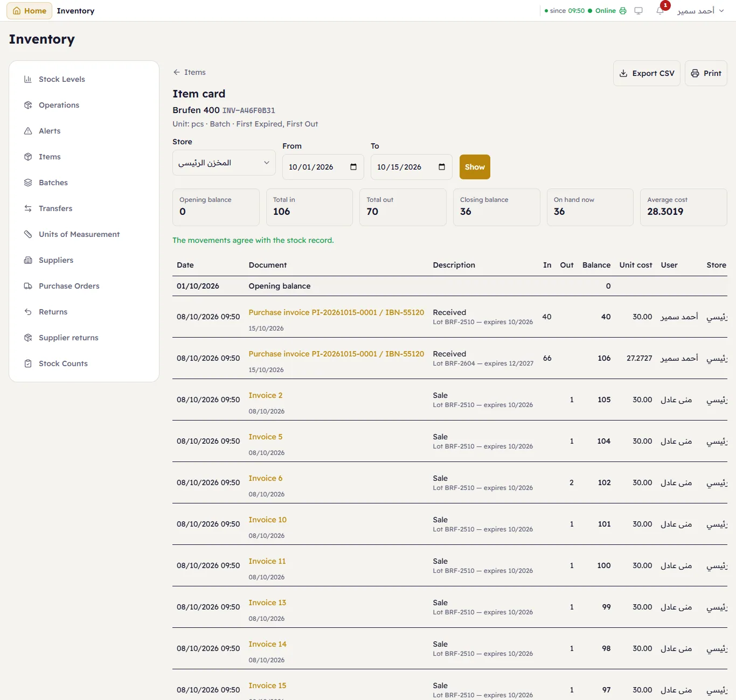Open the Invoice 13 link
Viewport: 736px width, 700px height.
[x=267, y=603]
